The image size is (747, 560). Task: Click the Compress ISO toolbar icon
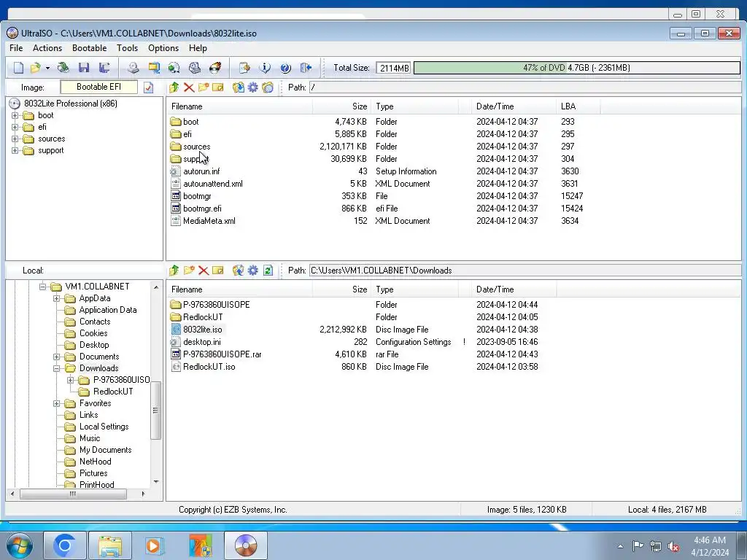click(x=153, y=68)
